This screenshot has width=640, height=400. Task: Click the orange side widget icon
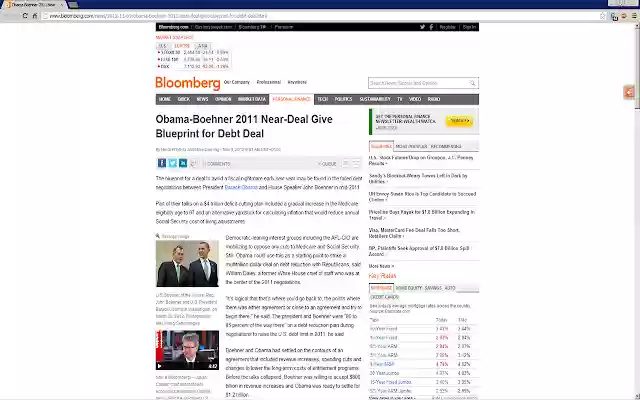pos(629,92)
